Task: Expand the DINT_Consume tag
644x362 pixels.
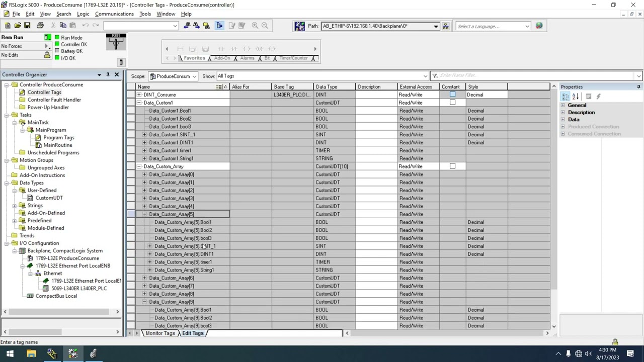Action: click(x=139, y=95)
